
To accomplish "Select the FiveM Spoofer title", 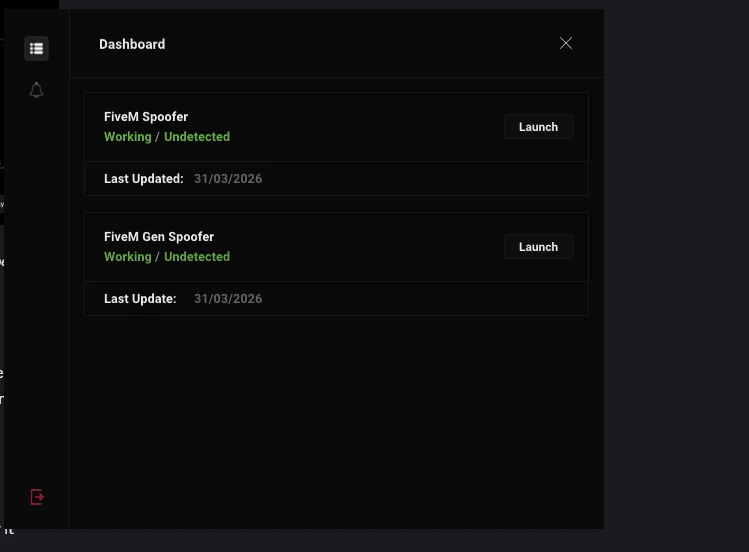I will pos(146,117).
